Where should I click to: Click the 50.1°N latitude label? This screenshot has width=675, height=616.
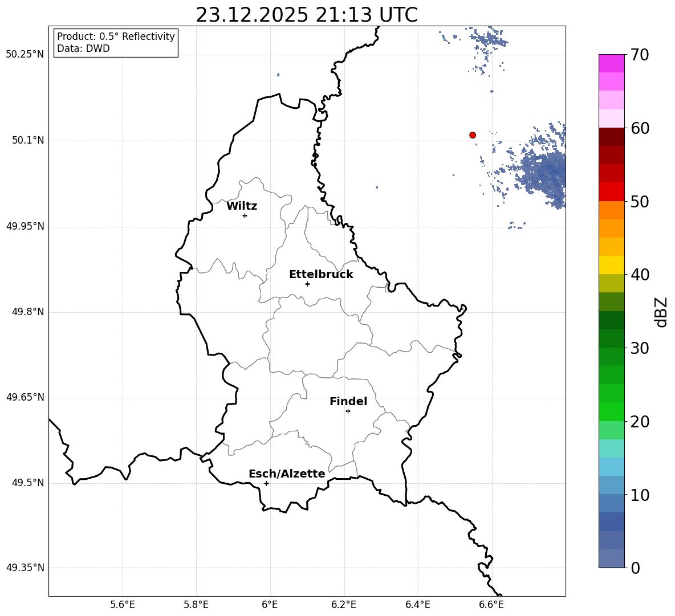28,141
